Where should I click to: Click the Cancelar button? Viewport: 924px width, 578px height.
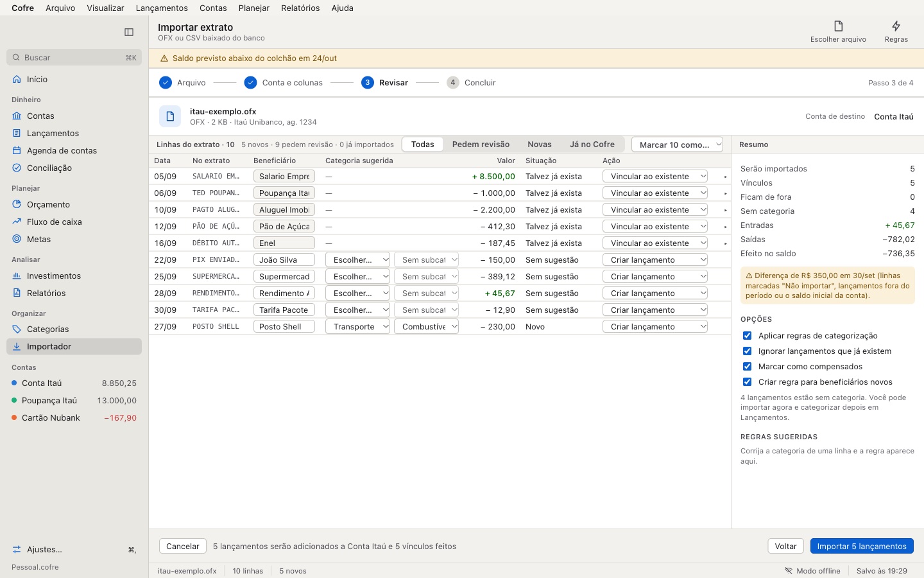[183, 547]
